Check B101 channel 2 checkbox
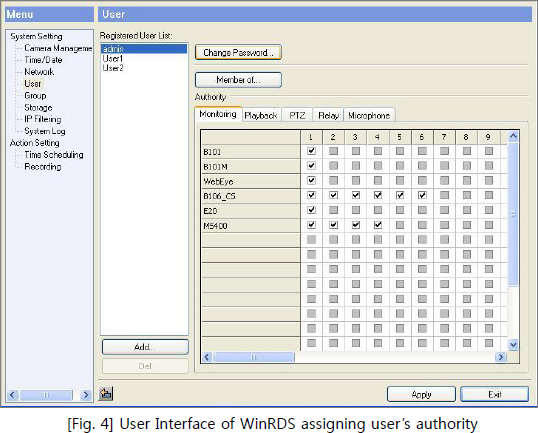This screenshot has width=538, height=433. [334, 151]
